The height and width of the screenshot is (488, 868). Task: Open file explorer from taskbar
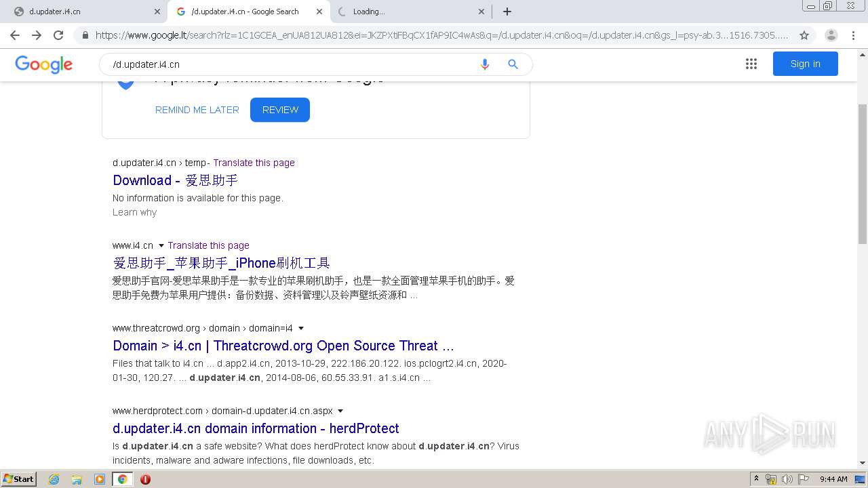[x=77, y=479]
